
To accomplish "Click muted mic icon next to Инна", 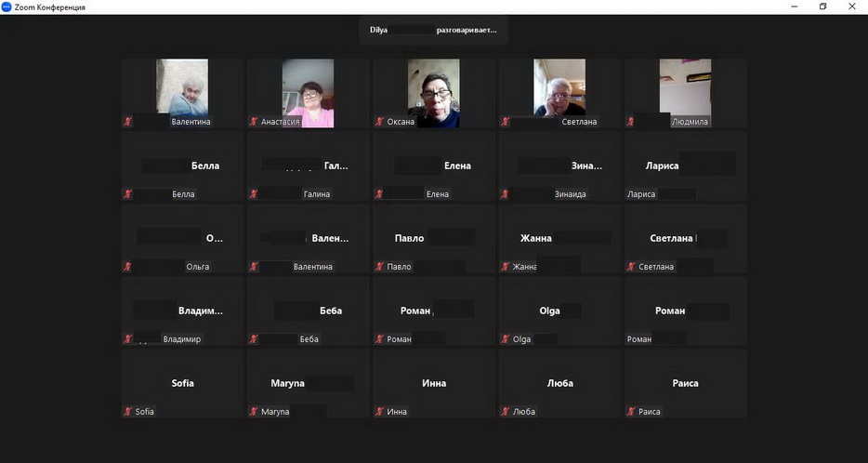I will pyautogui.click(x=379, y=412).
